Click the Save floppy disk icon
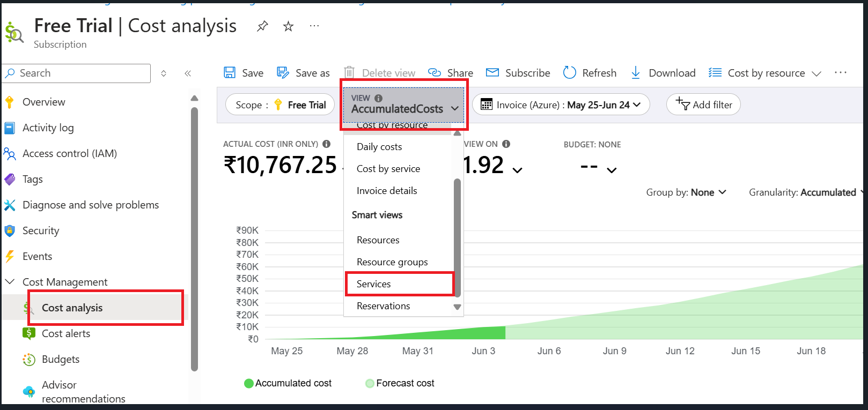This screenshot has height=410, width=868. [230, 73]
